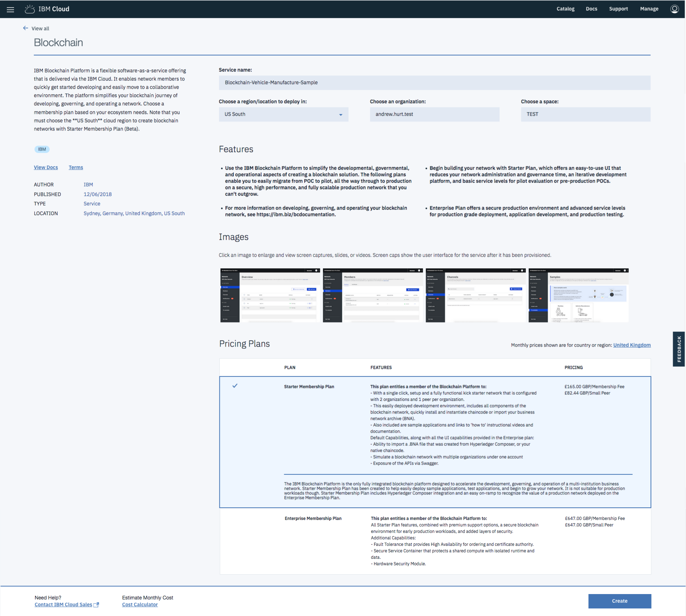Go back via View all link
This screenshot has height=616, width=686.
40,28
